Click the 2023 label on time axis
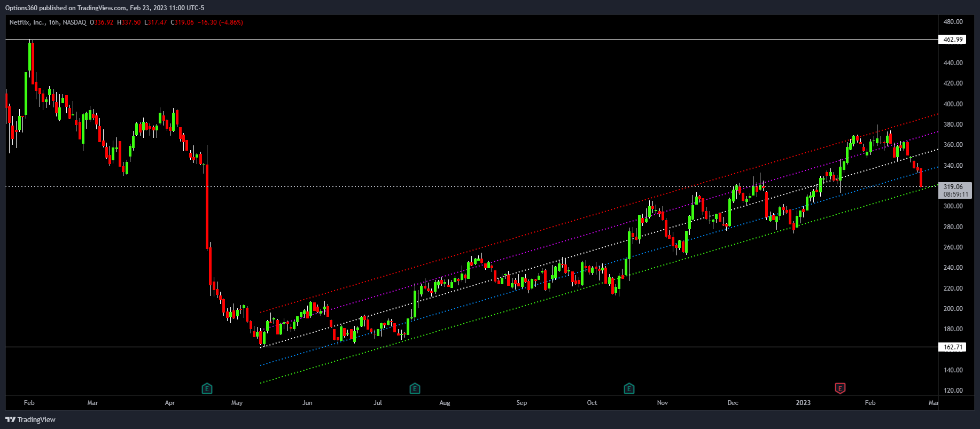Image resolution: width=980 pixels, height=429 pixels. (803, 403)
